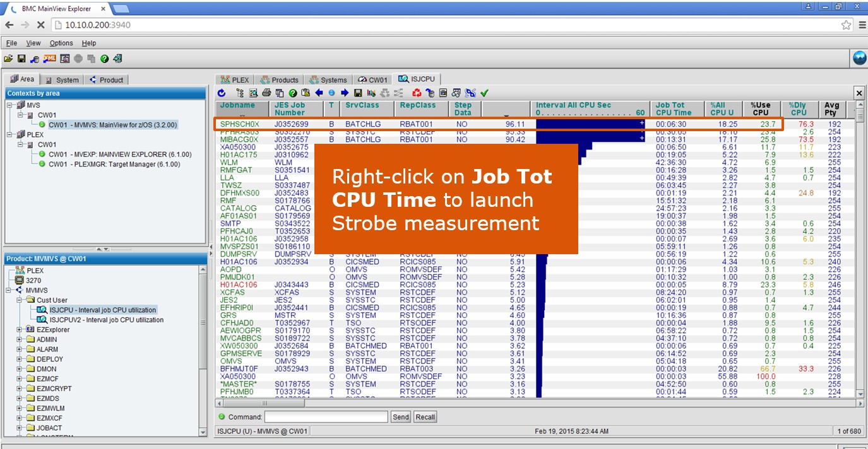
Task: Click the Recall button
Action: [425, 417]
